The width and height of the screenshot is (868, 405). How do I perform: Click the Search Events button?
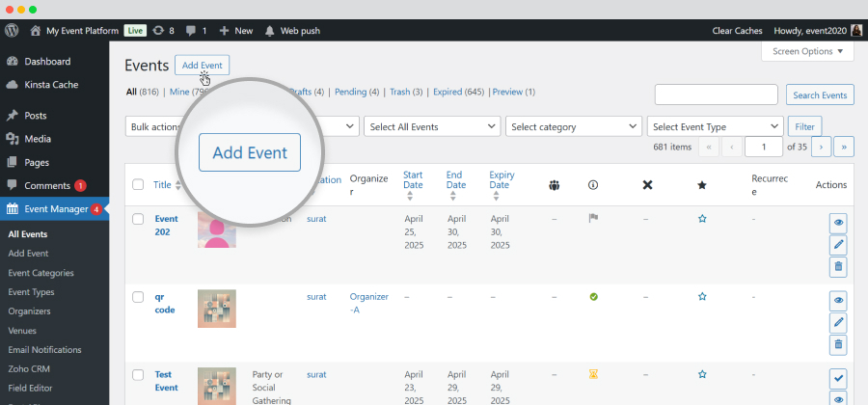tap(820, 94)
